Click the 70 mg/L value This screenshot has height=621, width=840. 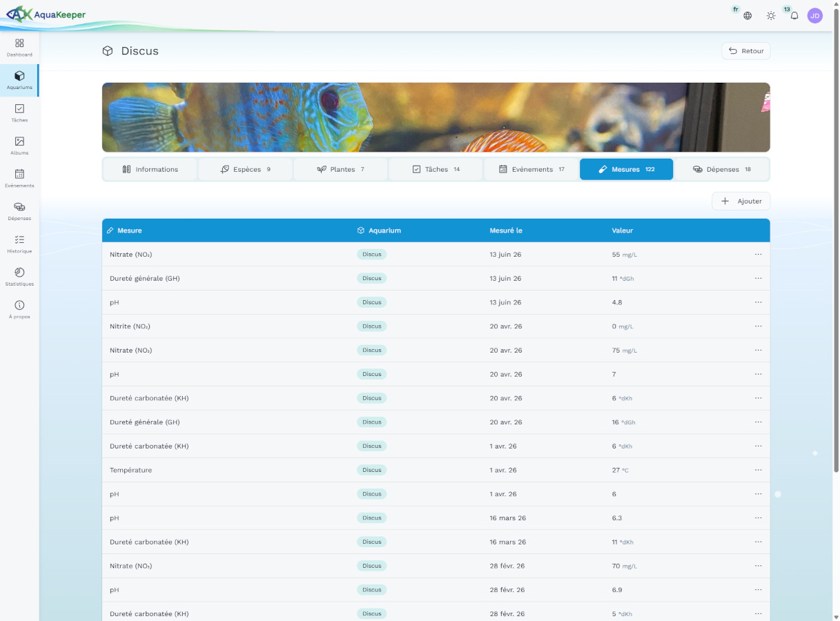[x=624, y=566]
